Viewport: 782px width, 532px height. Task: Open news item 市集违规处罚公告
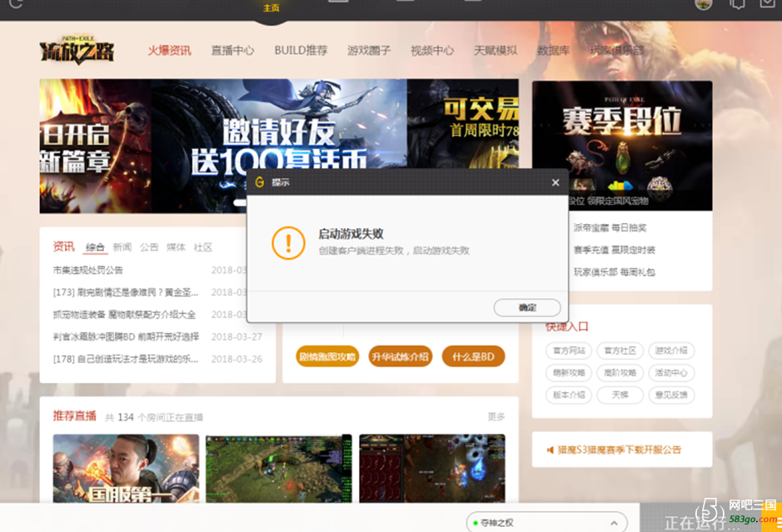coord(87,271)
